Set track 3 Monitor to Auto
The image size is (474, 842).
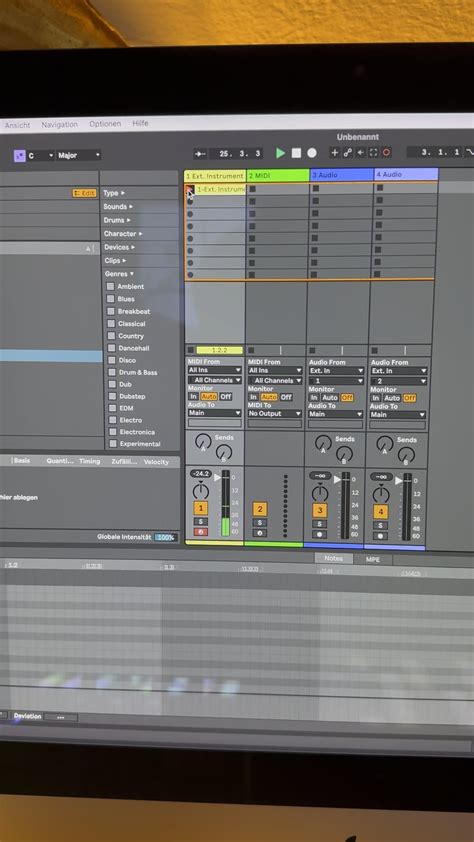[330, 397]
